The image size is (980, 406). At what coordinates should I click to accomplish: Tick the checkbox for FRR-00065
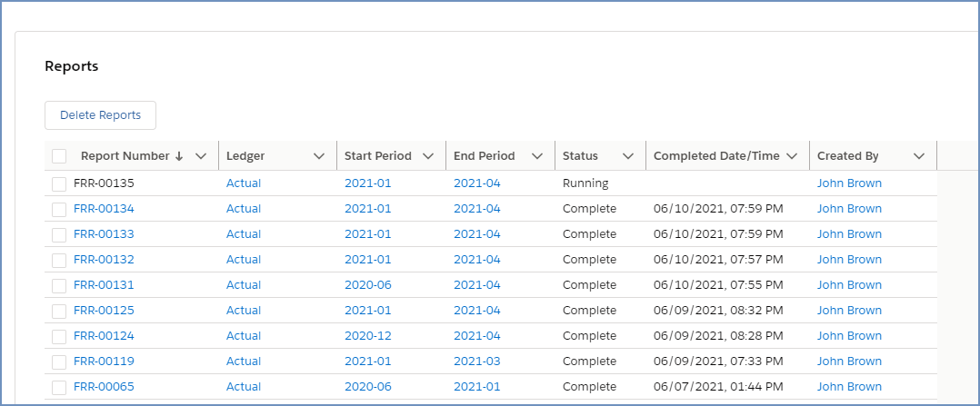coord(59,387)
